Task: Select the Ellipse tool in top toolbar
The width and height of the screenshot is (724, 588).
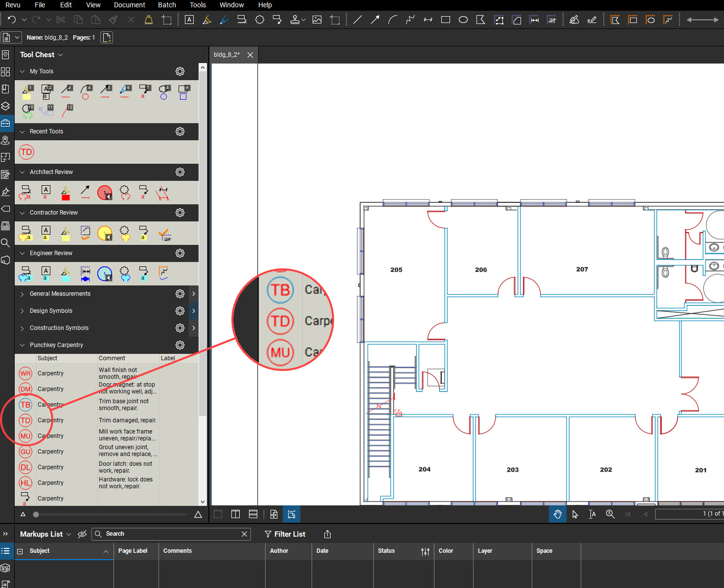Action: [463, 20]
